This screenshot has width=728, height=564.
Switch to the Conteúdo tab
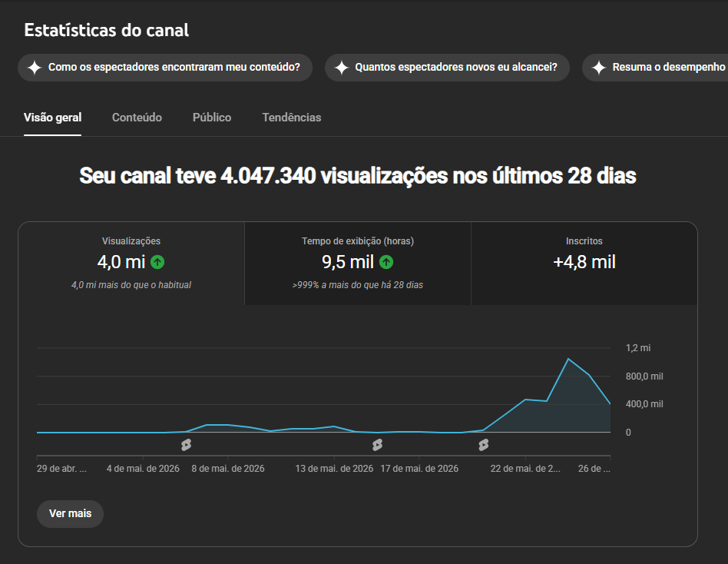pyautogui.click(x=137, y=118)
